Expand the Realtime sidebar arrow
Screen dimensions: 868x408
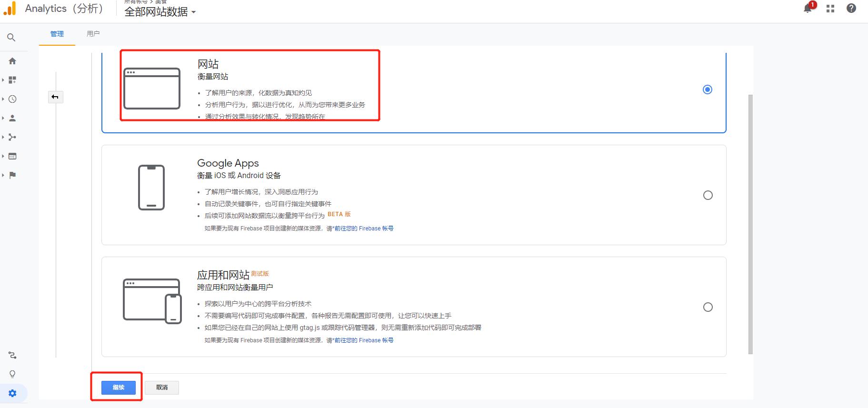click(x=3, y=99)
